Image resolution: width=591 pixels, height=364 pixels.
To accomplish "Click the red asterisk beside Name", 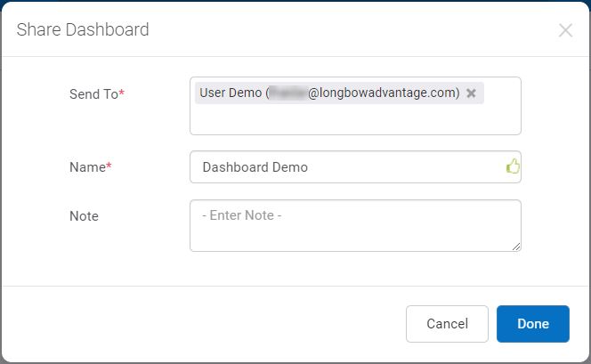I will click(x=109, y=166).
